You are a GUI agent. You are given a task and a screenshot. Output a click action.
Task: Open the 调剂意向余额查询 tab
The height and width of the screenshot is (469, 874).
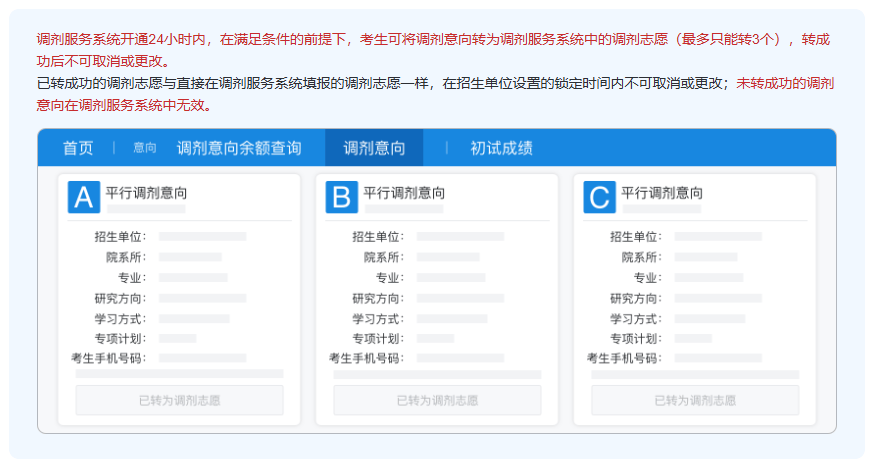pyautogui.click(x=239, y=148)
